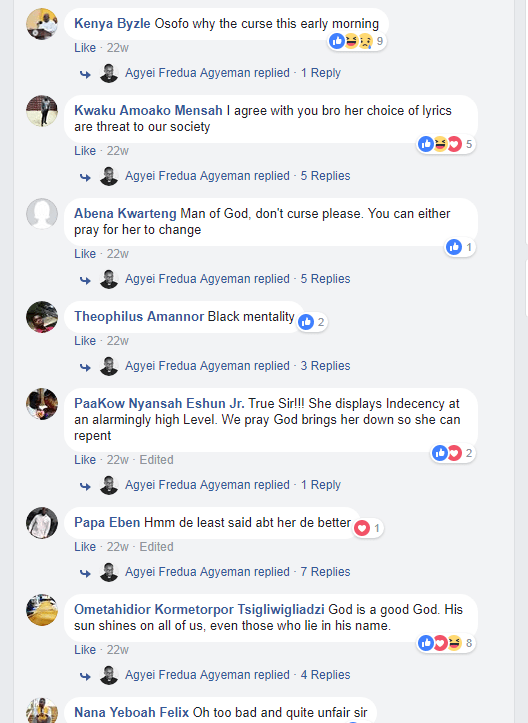Show 4 Replies under Ometahidior's comment
Viewport: 528px width, 723px height.
pos(326,675)
